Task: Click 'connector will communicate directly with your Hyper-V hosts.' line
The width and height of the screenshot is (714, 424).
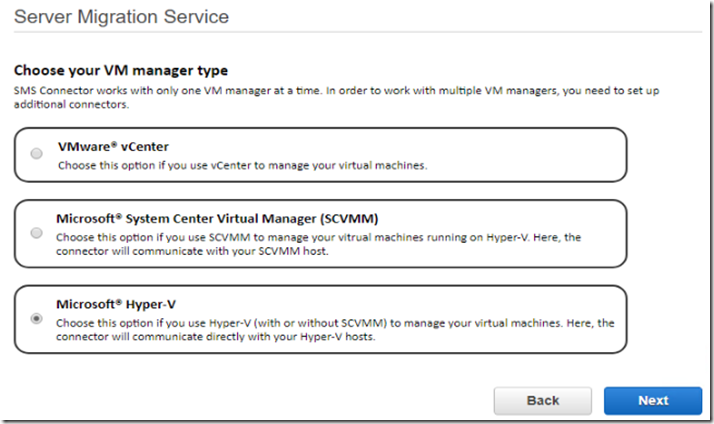Action: pos(215,337)
